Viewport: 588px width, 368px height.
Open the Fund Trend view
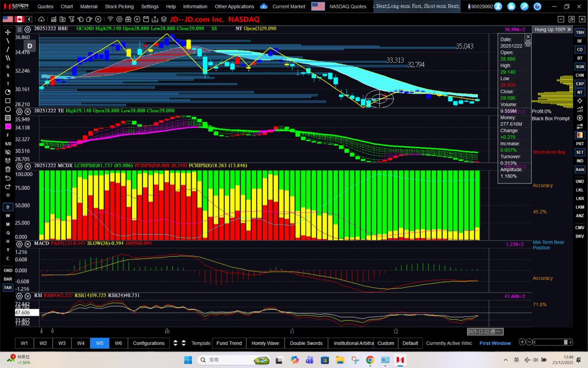pyautogui.click(x=229, y=343)
